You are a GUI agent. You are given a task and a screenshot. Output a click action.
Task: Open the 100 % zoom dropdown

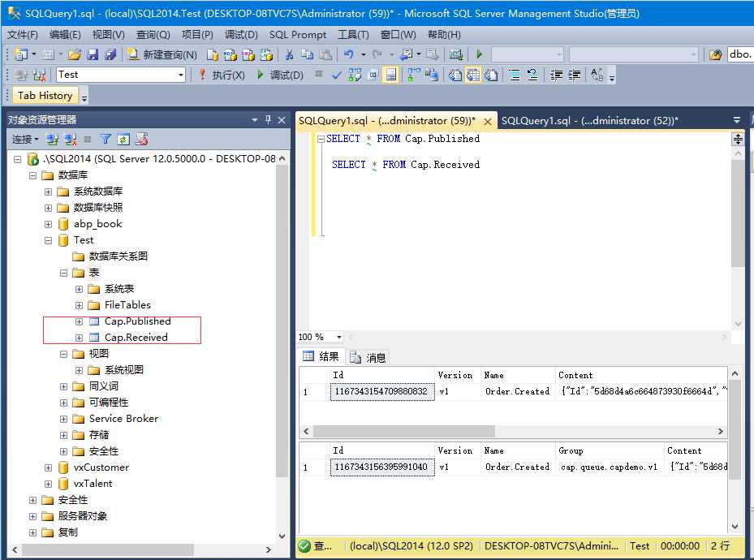(x=339, y=337)
